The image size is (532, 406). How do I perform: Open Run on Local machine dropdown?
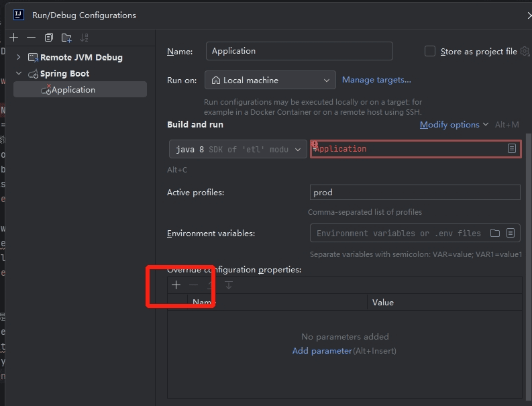[270, 81]
